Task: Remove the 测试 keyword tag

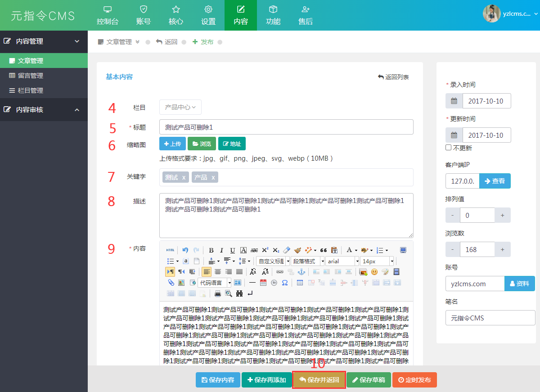Action: [x=184, y=177]
